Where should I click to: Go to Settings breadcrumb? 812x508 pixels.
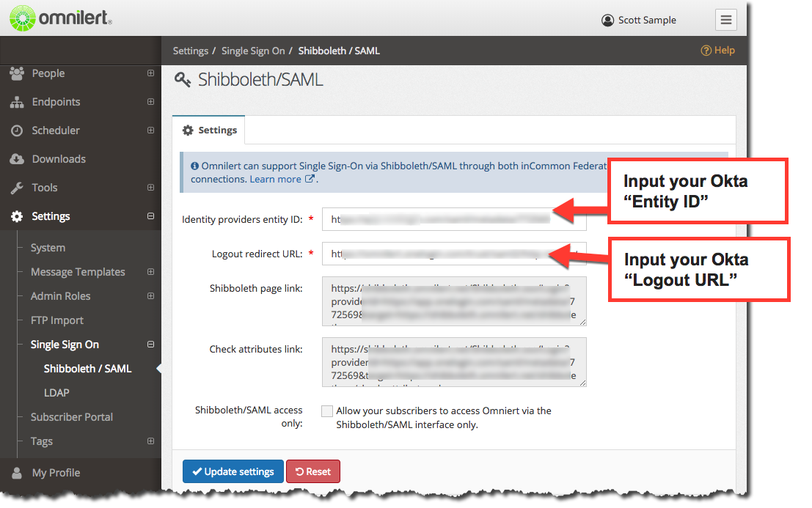coord(191,51)
